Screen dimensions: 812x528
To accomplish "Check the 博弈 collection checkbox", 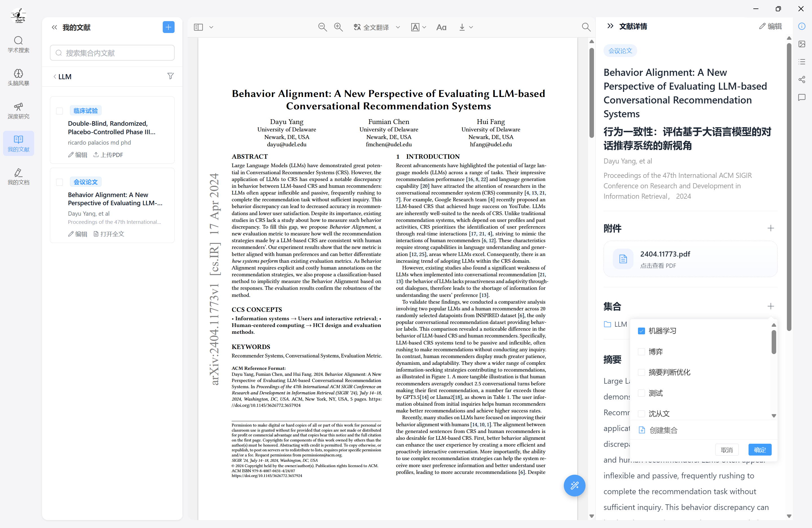I will 641,352.
